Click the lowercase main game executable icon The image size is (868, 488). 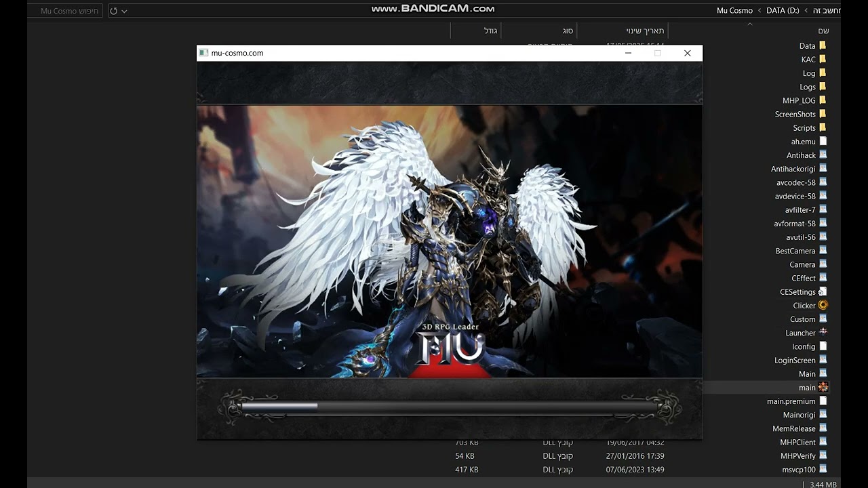click(823, 387)
